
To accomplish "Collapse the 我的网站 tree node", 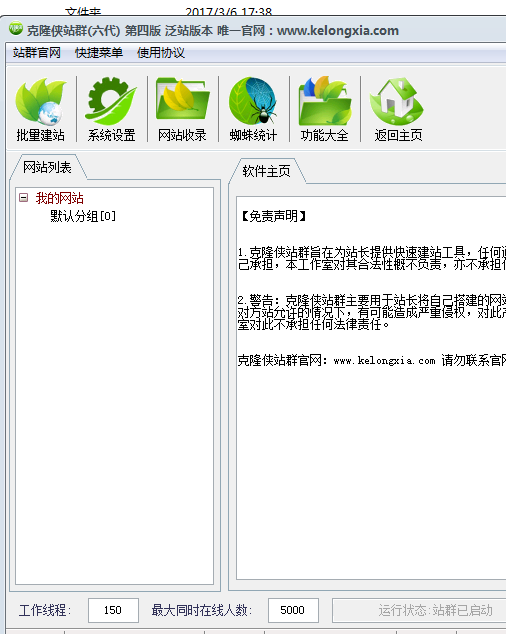I will [23, 198].
